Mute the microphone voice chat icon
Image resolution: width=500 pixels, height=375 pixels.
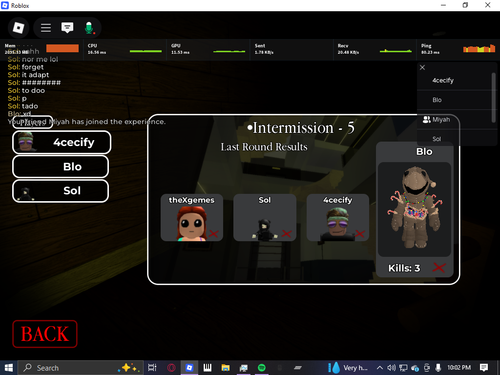(x=89, y=28)
